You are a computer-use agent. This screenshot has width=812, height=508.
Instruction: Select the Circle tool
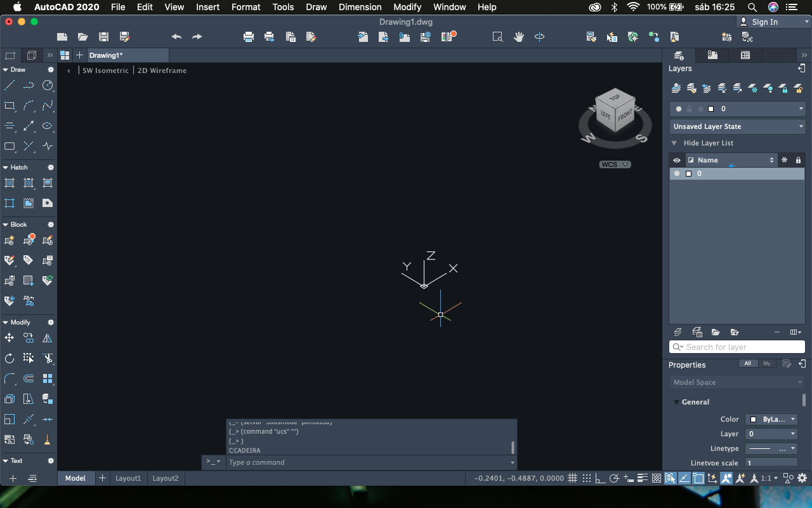tap(48, 85)
